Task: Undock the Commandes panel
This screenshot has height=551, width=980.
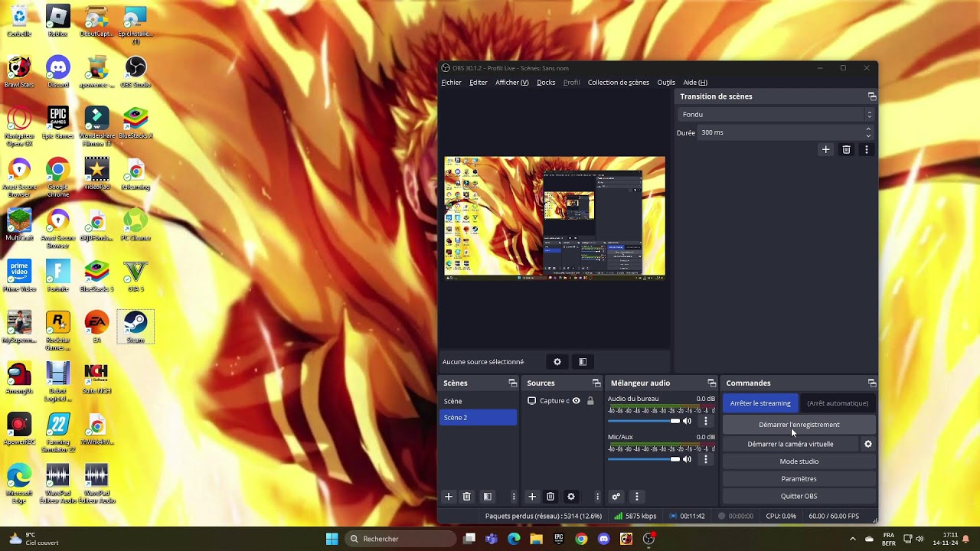Action: tap(871, 383)
